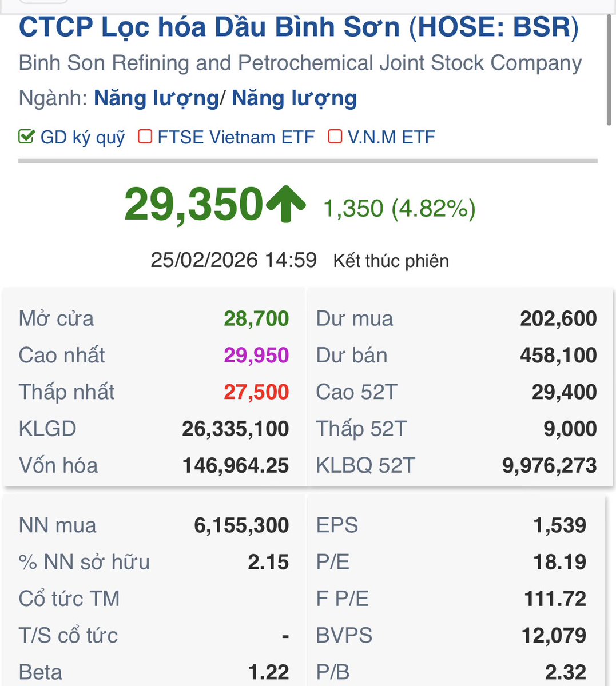Click the timestamp 25/02/2026 14:59

click(233, 260)
